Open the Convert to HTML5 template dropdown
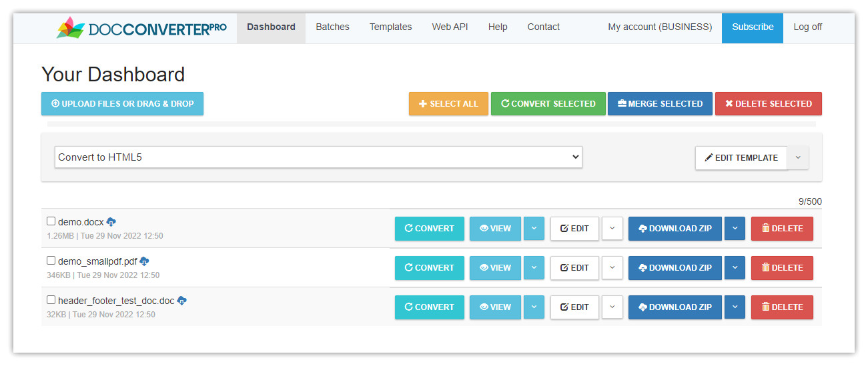The width and height of the screenshot is (868, 366). pos(318,157)
